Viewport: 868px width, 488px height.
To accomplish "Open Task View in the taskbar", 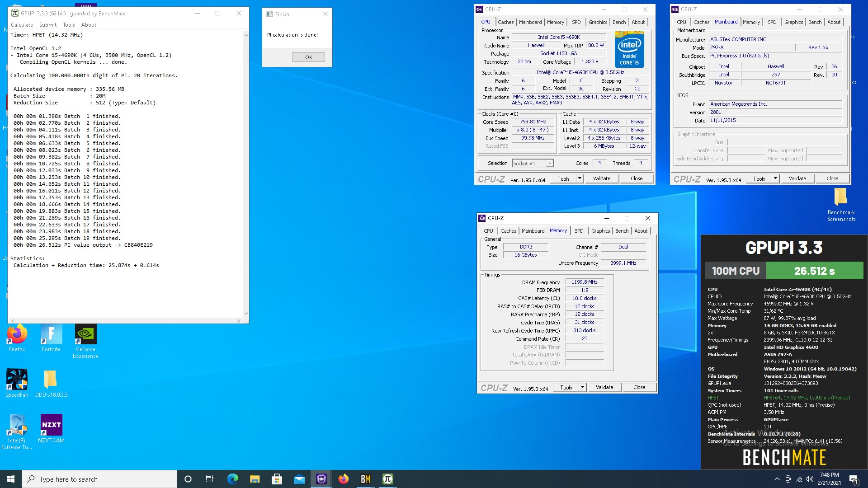I will click(210, 479).
